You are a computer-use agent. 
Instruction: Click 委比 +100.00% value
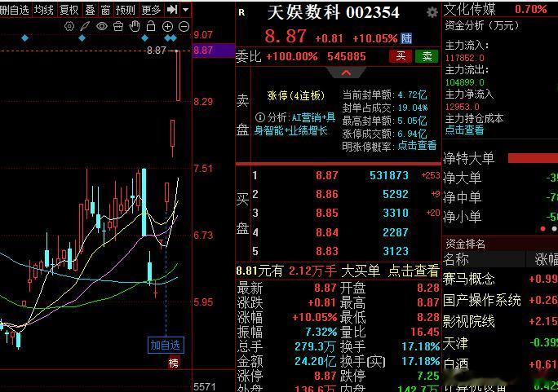(x=291, y=56)
